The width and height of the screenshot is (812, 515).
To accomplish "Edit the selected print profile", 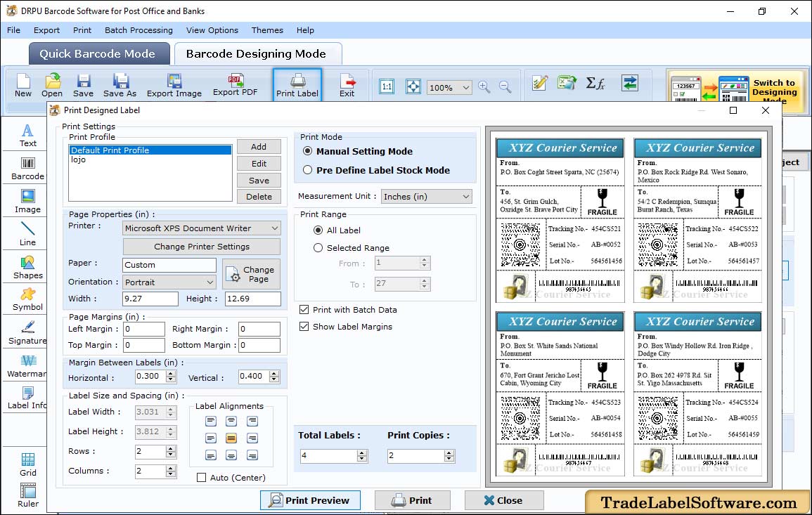I will tap(259, 164).
